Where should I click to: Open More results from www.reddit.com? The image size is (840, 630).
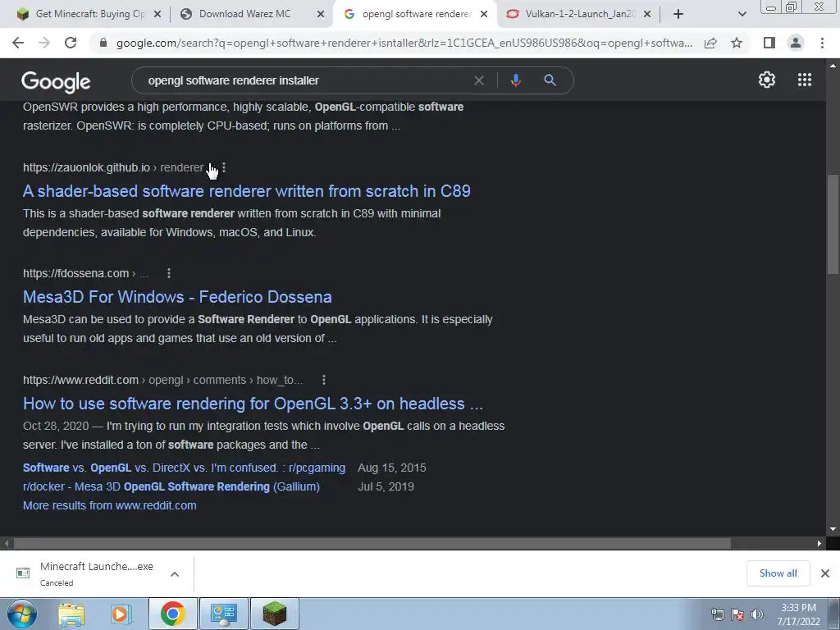click(x=110, y=505)
